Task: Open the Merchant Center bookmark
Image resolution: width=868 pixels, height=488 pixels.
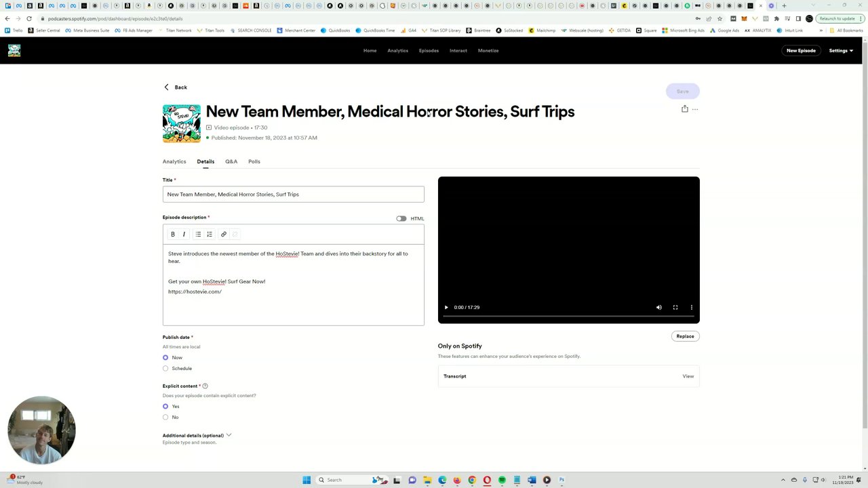Action: coord(296,30)
